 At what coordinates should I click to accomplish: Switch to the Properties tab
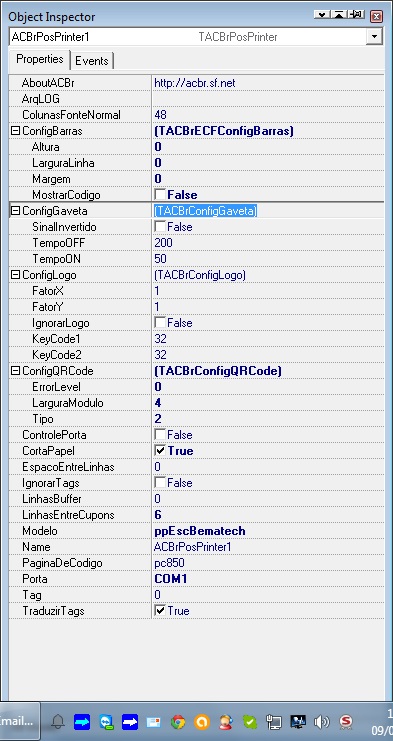coord(40,60)
